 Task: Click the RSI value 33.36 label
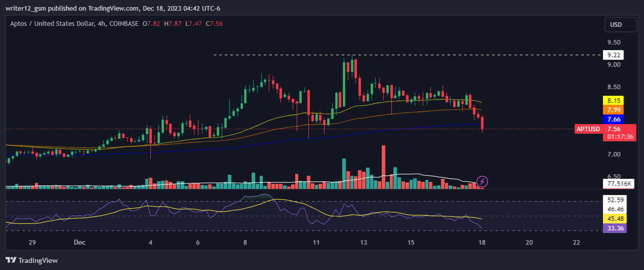coord(614,228)
